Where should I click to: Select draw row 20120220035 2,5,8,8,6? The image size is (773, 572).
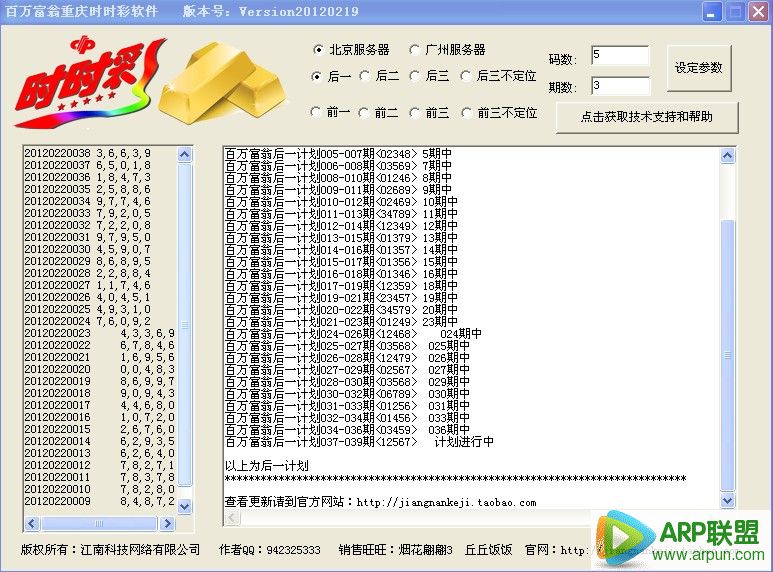(x=88, y=189)
